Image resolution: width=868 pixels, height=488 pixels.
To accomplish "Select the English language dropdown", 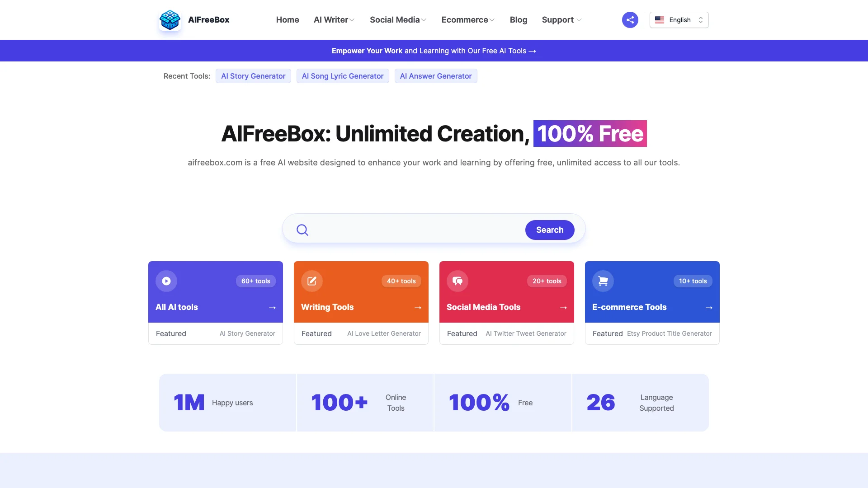I will tap(679, 20).
